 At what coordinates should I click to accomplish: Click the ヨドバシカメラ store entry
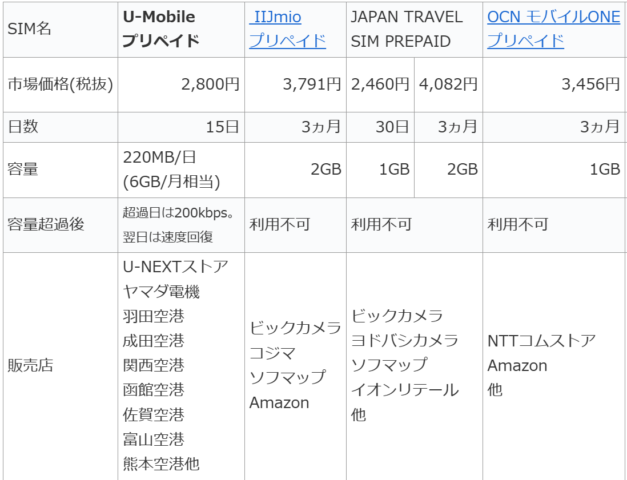coord(404,340)
